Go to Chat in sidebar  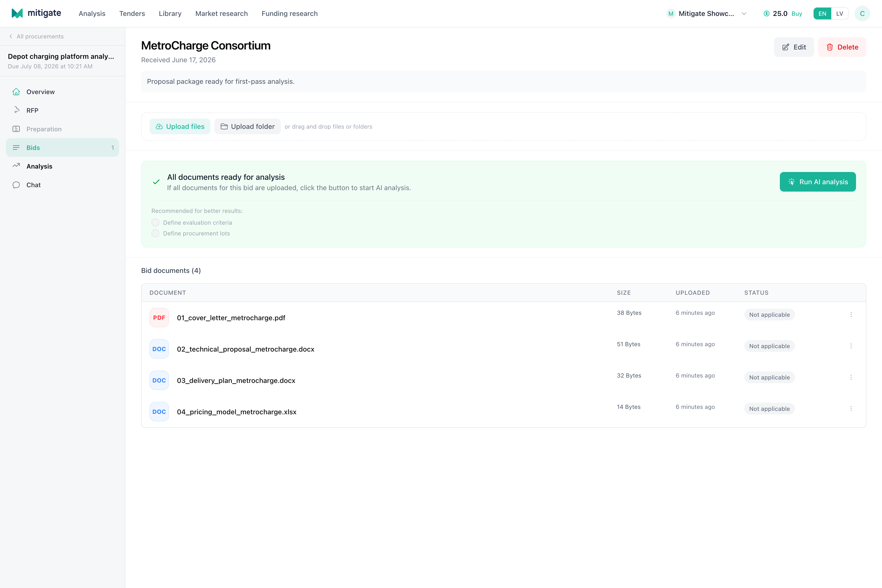tap(62, 185)
